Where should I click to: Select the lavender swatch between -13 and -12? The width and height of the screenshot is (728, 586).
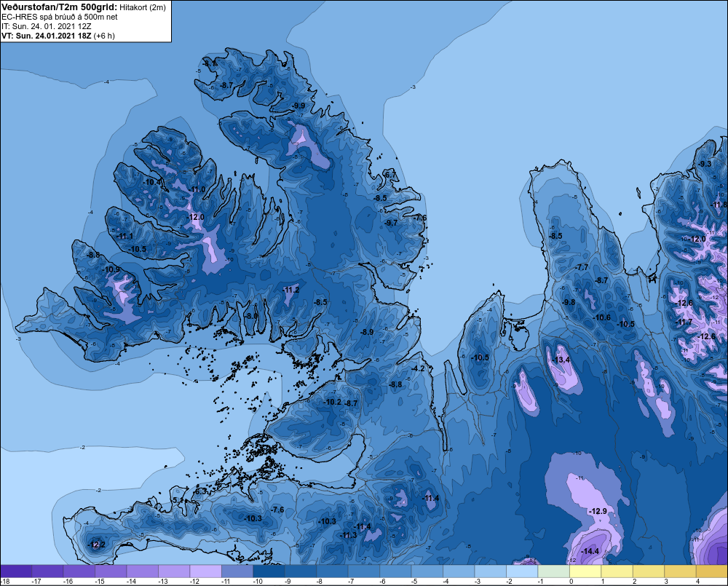coord(174,571)
